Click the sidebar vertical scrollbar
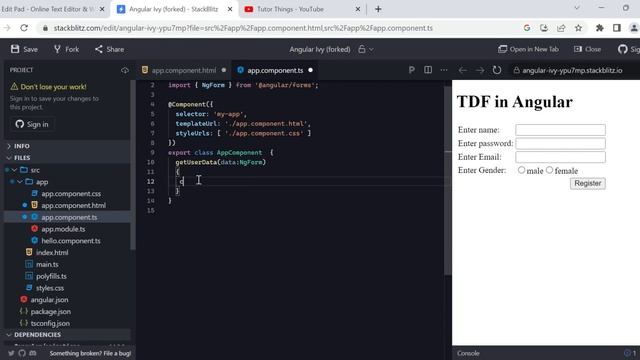The width and height of the screenshot is (640, 360). pos(133,165)
